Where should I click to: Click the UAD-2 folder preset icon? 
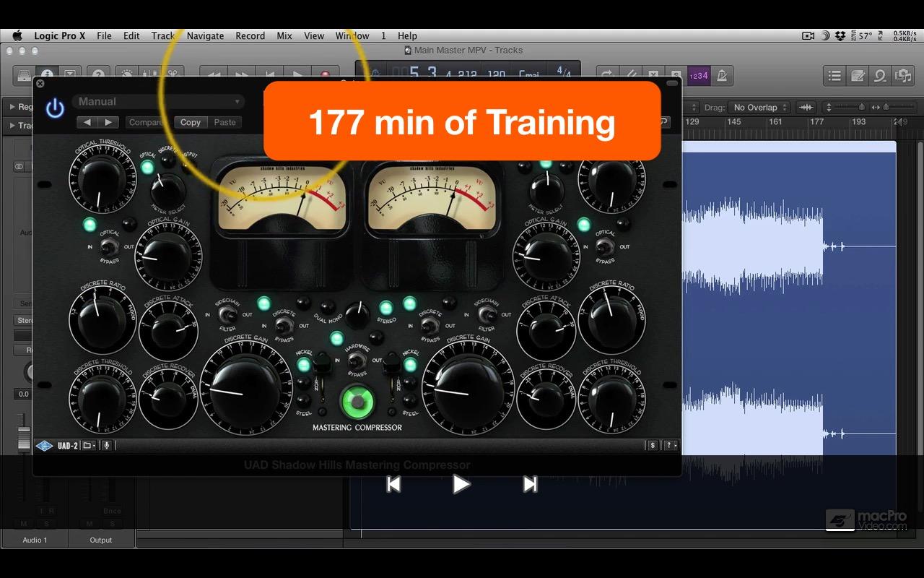(x=89, y=446)
